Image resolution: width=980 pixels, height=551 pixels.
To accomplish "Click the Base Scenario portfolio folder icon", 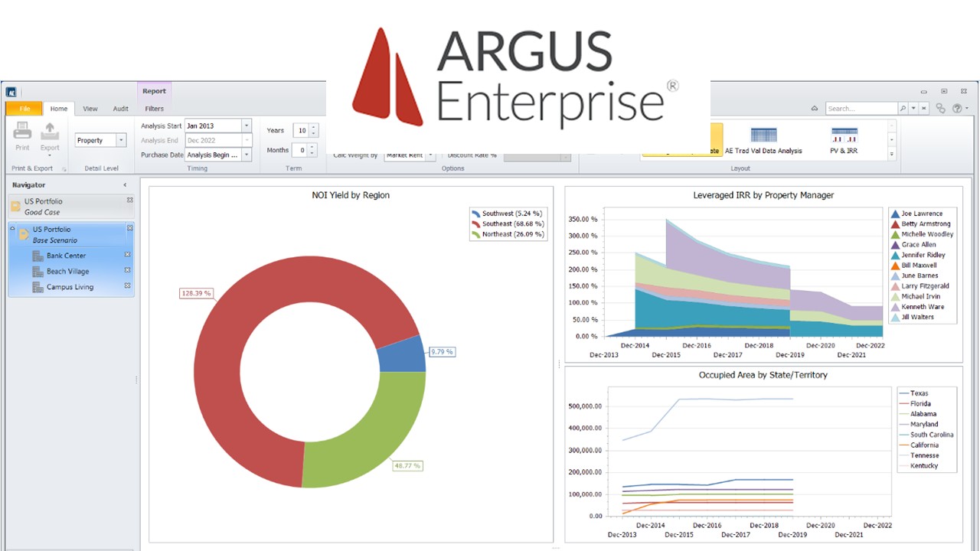I will (x=24, y=234).
